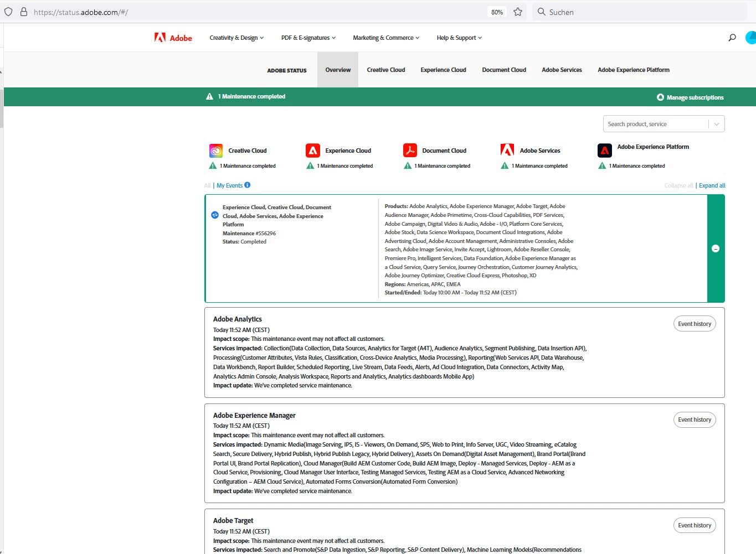Image resolution: width=756 pixels, height=554 pixels.
Task: Click 'Maintenance #556296' text
Action: click(x=249, y=233)
